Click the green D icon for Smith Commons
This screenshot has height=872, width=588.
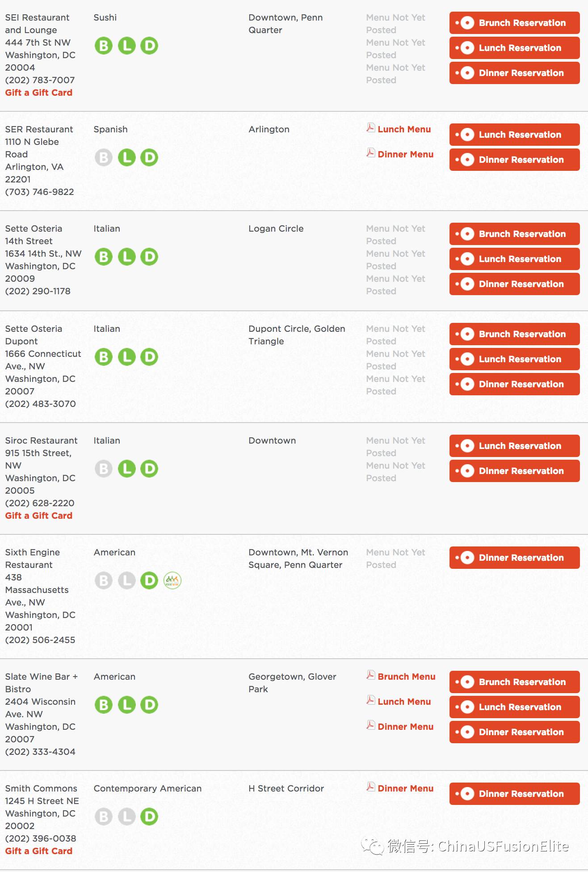tap(149, 817)
